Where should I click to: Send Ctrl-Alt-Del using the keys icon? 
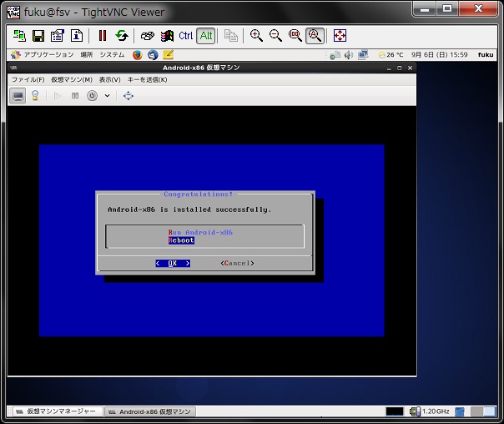148,36
